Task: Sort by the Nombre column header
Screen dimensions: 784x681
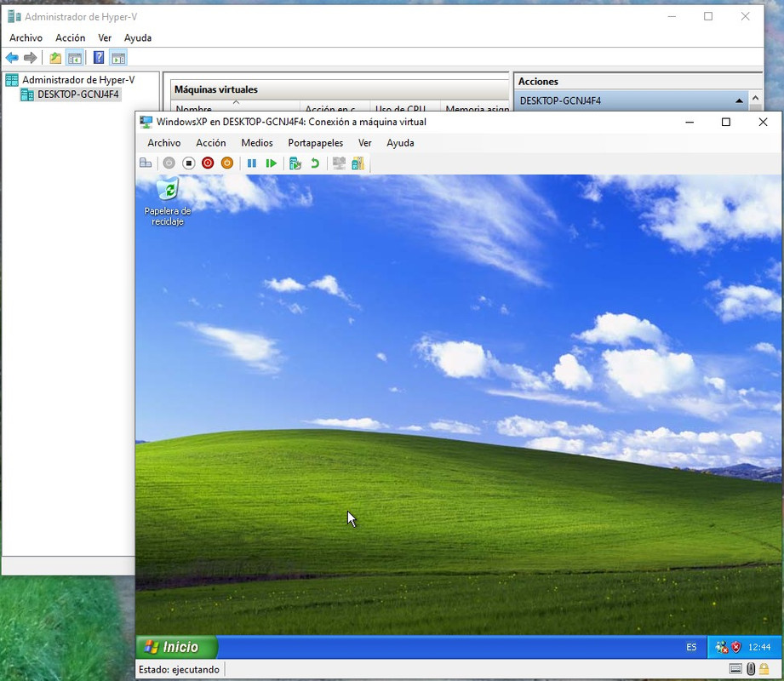Action: click(x=236, y=108)
